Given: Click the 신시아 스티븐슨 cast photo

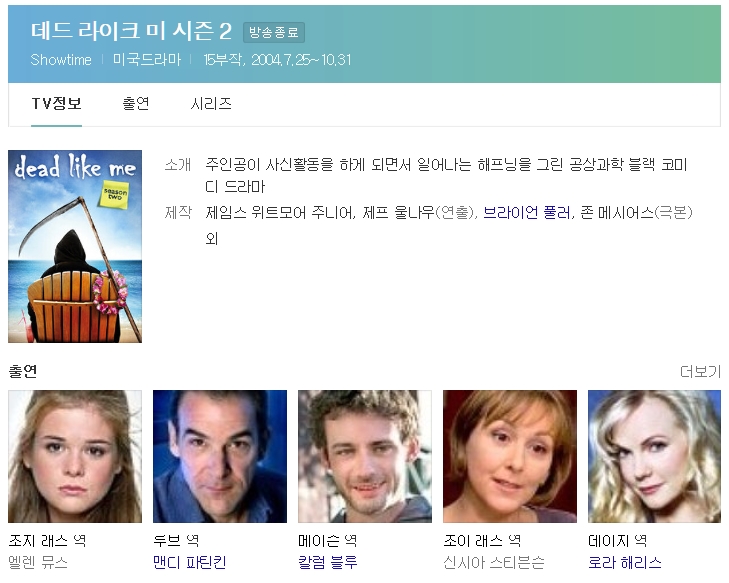Looking at the screenshot, I should (x=510, y=456).
